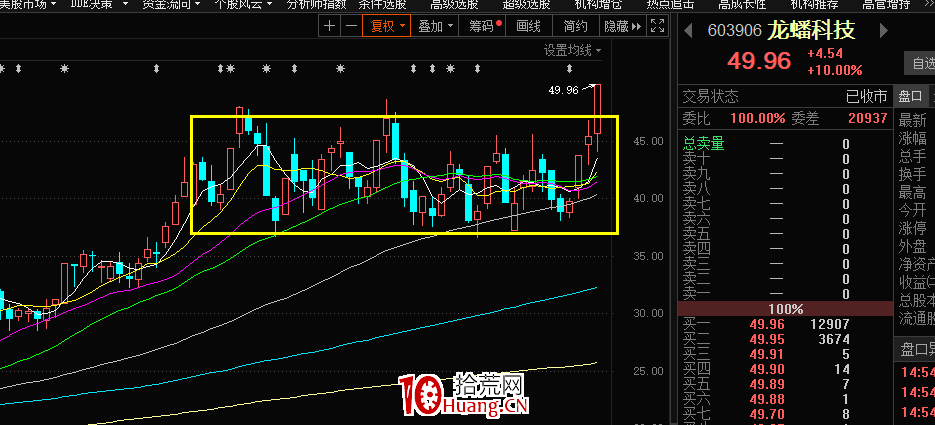Open the 复权 dropdown
This screenshot has width=935, height=425.
[x=388, y=26]
